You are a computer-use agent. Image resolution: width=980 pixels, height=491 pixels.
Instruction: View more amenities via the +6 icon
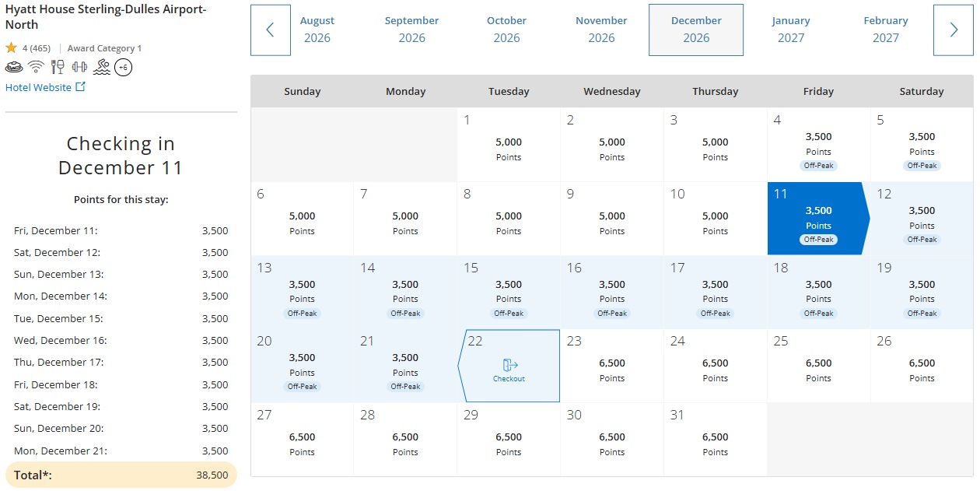pyautogui.click(x=123, y=67)
